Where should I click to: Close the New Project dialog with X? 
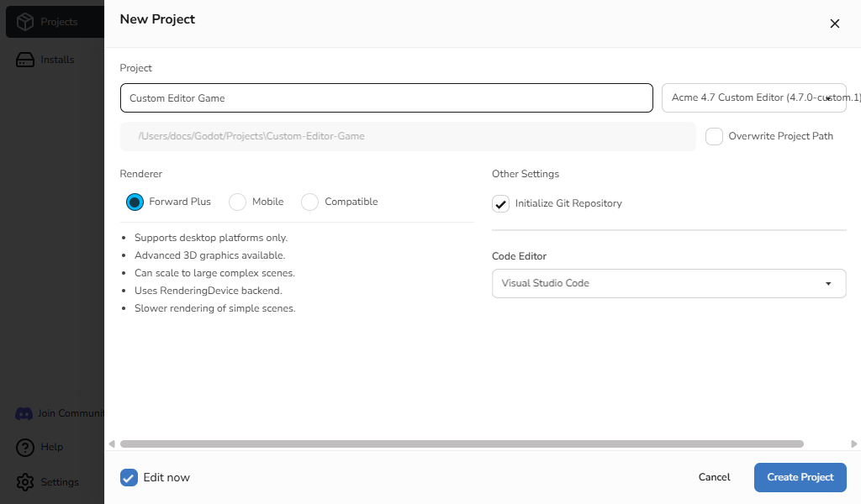(835, 24)
